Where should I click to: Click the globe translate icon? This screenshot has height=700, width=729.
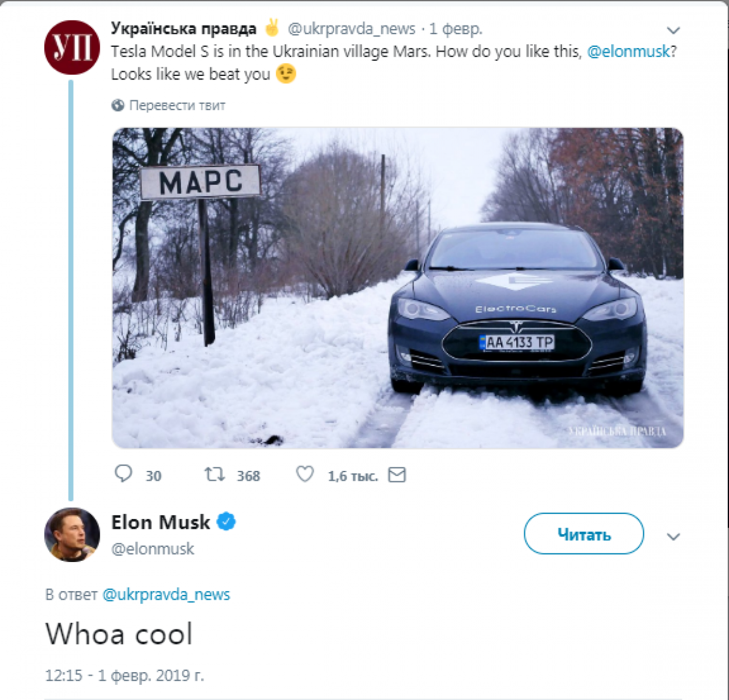coord(118,105)
